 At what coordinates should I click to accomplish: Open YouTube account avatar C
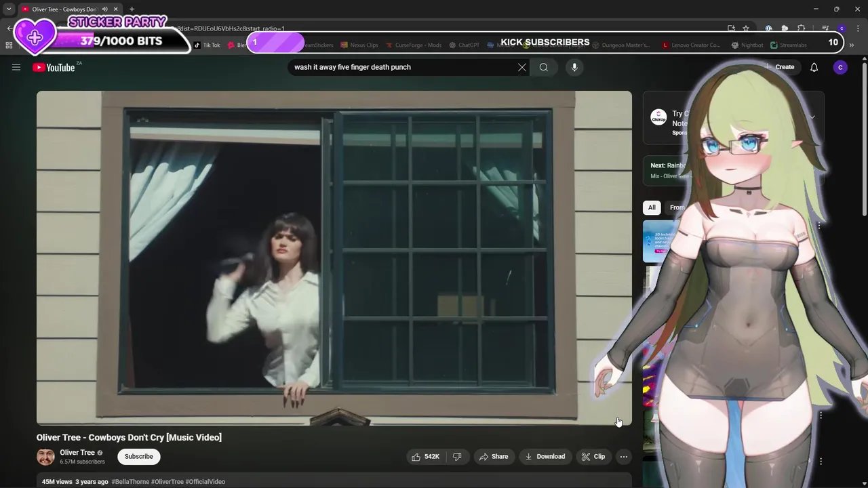[840, 67]
